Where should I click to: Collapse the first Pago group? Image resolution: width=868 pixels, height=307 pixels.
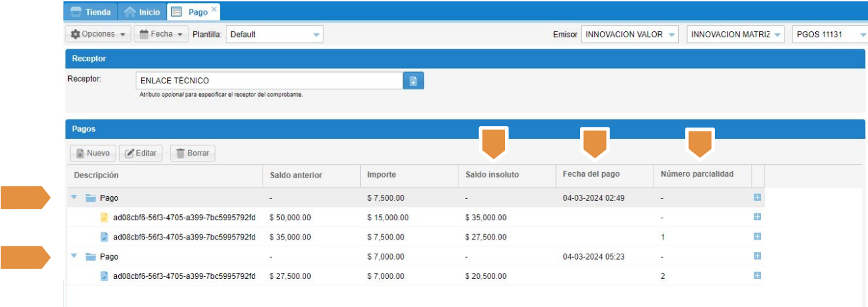coord(74,198)
